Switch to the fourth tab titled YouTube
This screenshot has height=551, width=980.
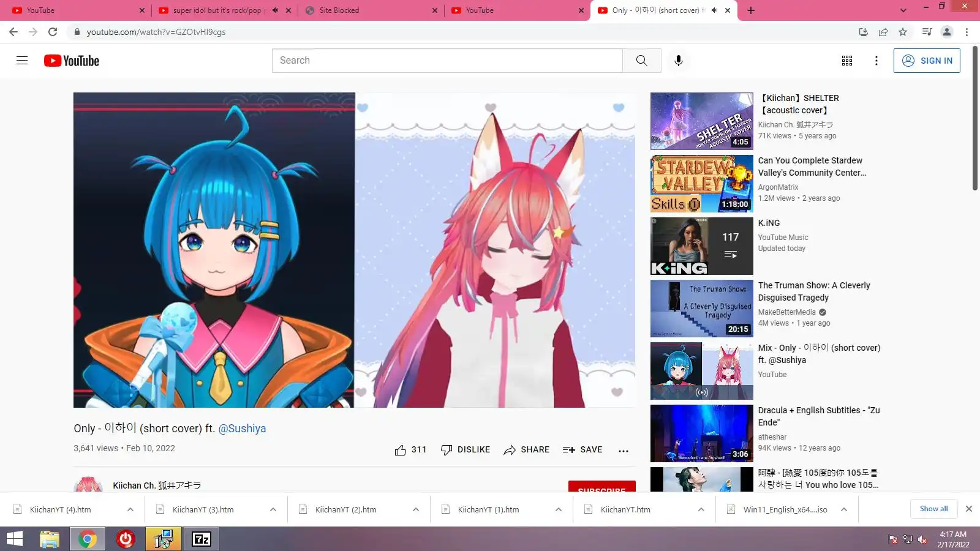coord(516,10)
